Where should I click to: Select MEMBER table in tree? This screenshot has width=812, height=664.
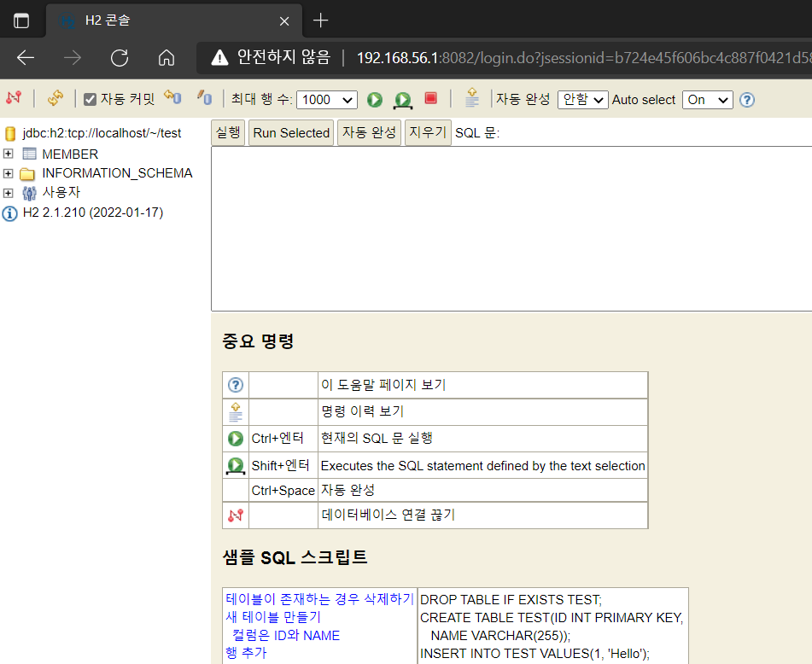click(70, 154)
